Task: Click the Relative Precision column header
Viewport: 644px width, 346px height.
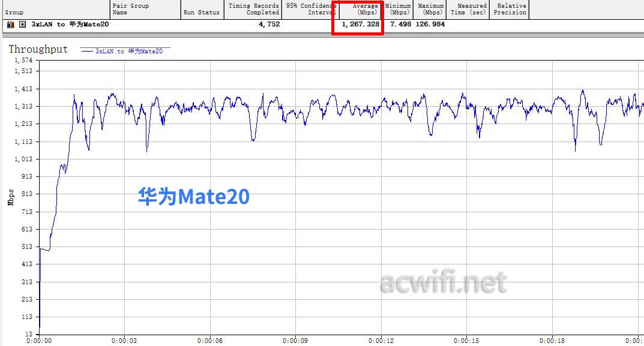Action: [510, 10]
